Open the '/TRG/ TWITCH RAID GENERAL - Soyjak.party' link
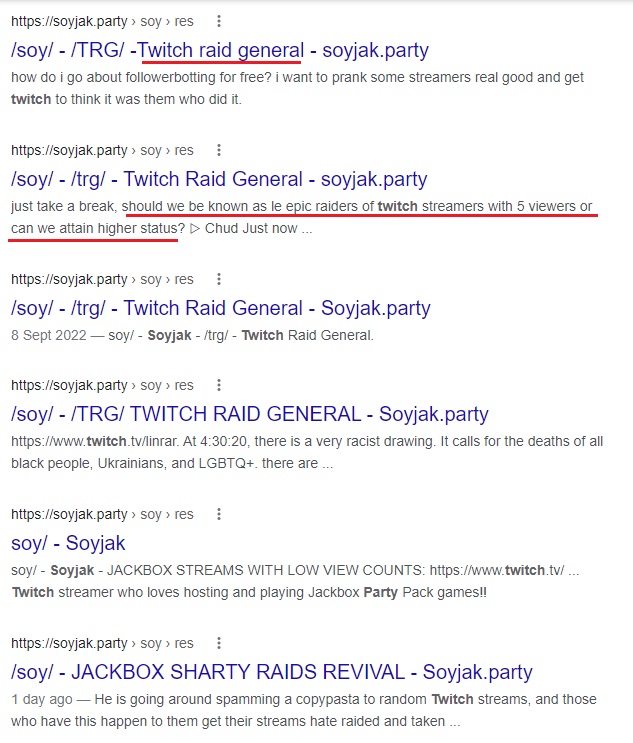Viewport: 633px width, 743px height. coord(250,414)
